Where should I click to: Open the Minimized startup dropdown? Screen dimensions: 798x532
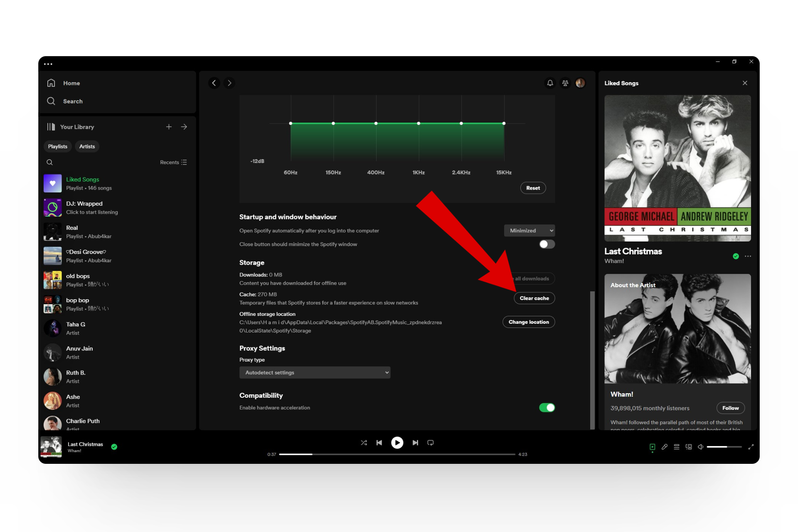pos(529,231)
